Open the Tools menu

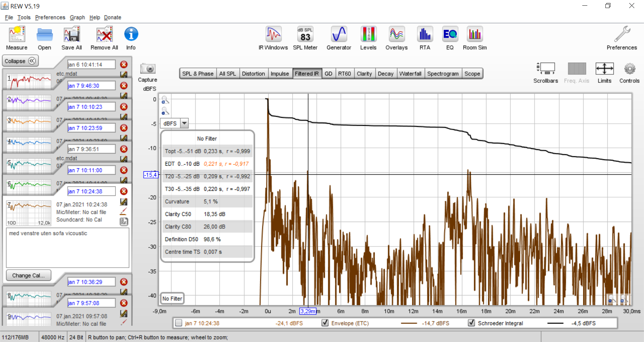pos(24,17)
